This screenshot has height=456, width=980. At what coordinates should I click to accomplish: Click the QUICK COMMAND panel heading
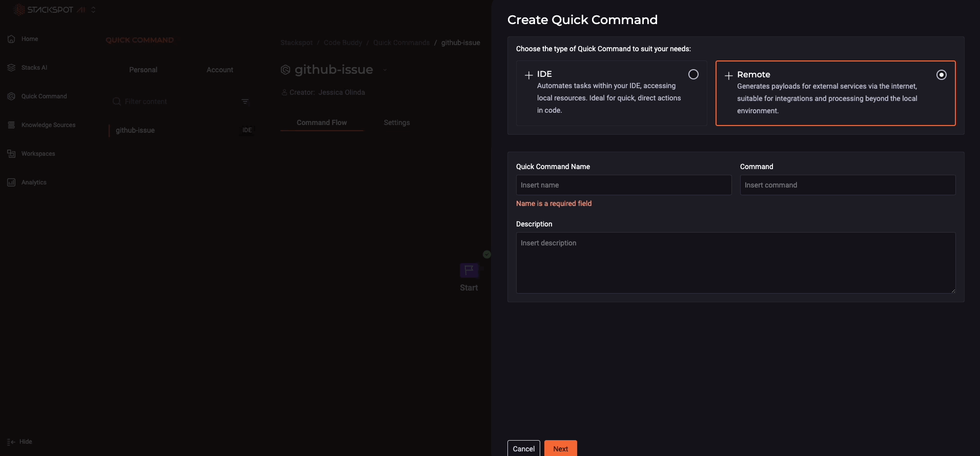(x=139, y=40)
